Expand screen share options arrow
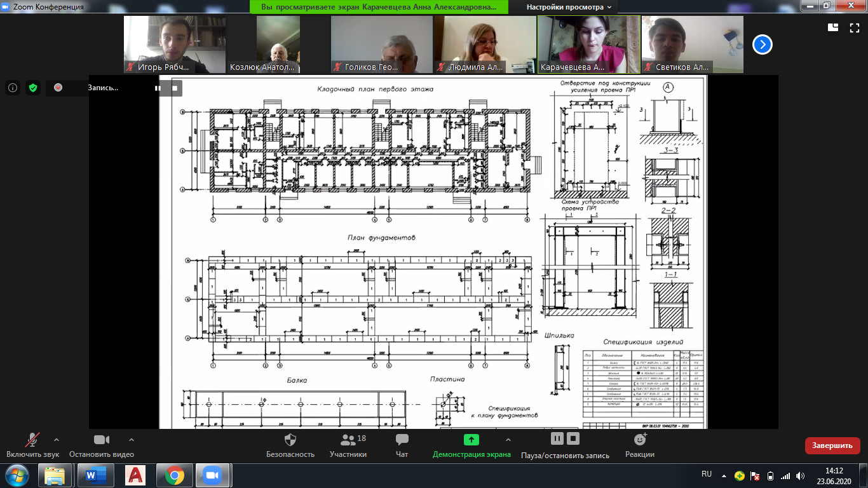 click(508, 440)
